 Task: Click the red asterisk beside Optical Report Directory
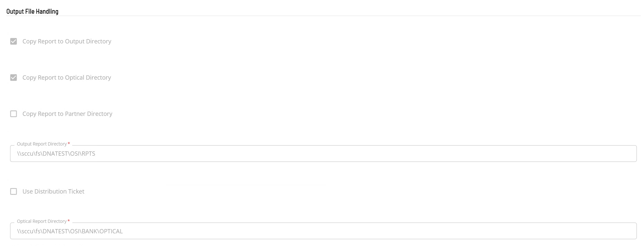[69, 221]
